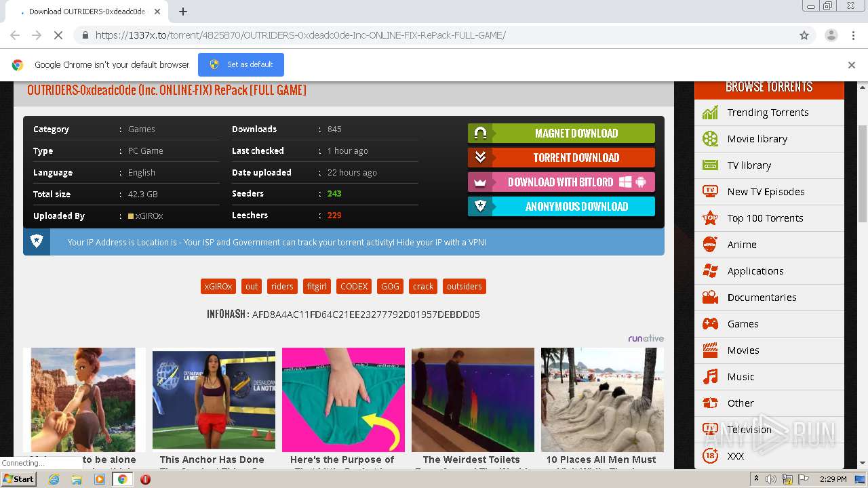Bookmark this page with the star icon
The image size is (868, 488).
click(x=804, y=35)
